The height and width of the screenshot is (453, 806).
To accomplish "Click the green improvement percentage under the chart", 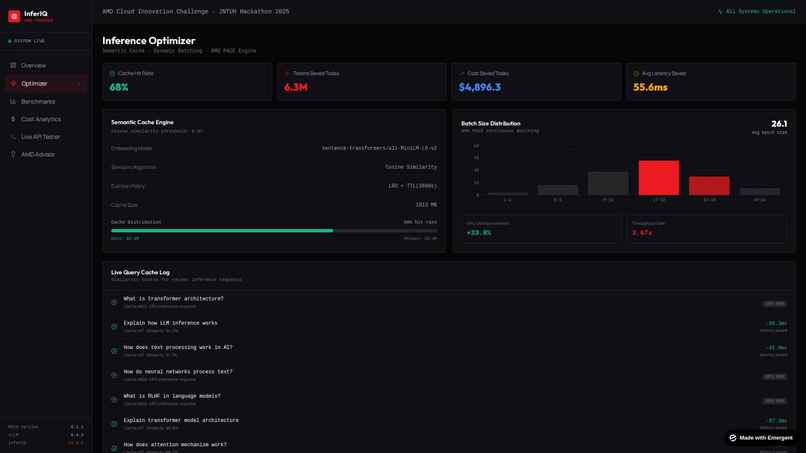I will pos(479,233).
